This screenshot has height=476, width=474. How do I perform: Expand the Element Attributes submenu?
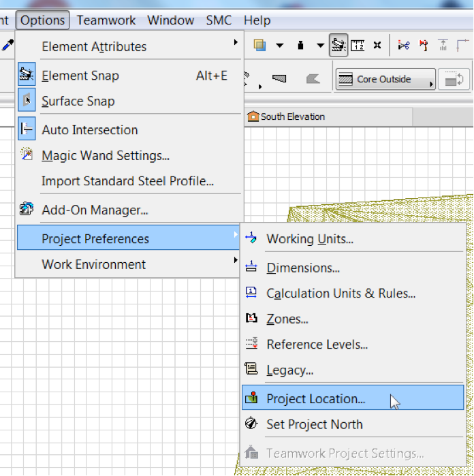(x=129, y=46)
